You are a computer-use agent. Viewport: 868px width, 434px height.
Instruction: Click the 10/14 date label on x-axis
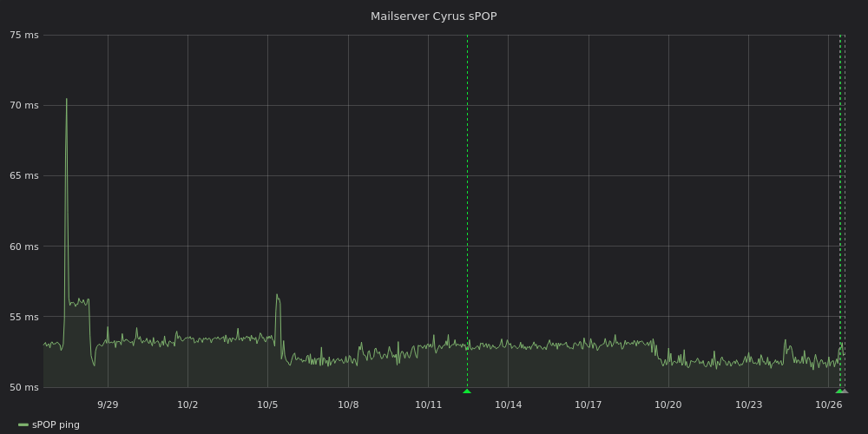pos(508,404)
